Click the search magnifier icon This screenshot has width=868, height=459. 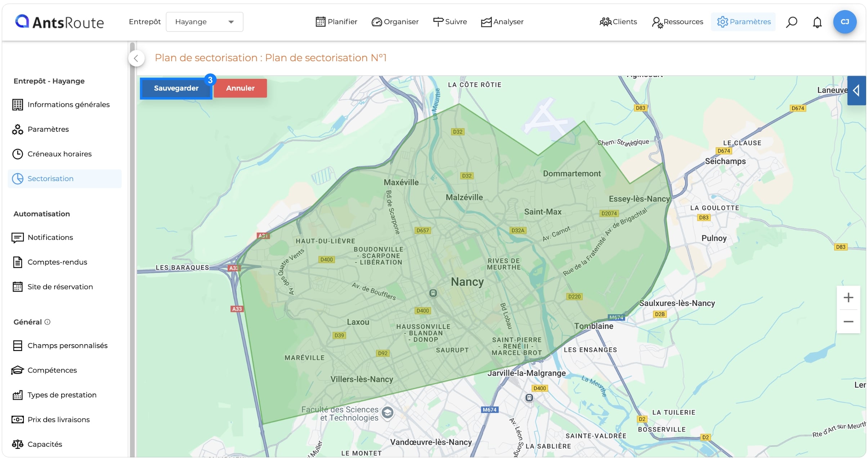tap(791, 22)
